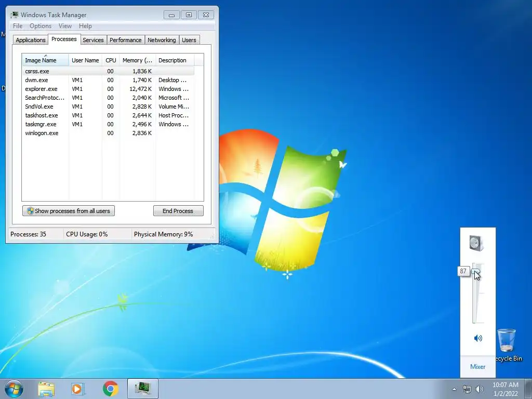Select the SndVol.exe process
532x399 pixels.
click(x=108, y=107)
